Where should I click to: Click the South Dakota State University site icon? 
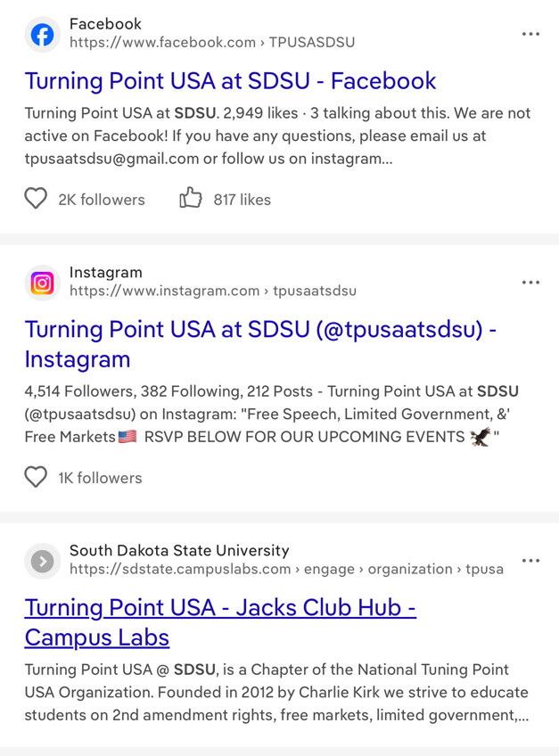pos(42,561)
